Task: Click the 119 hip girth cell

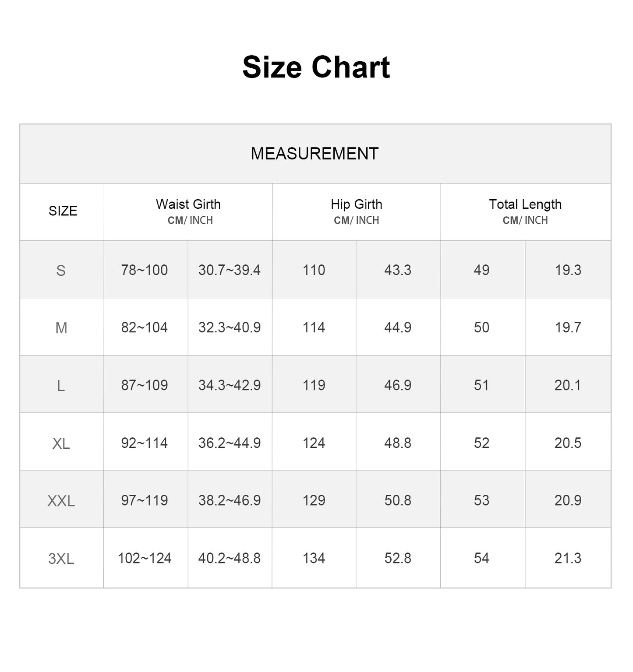Action: point(314,385)
